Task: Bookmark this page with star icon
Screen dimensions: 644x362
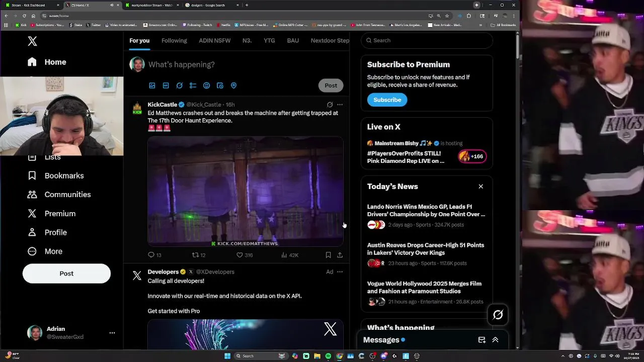Action: point(447,16)
